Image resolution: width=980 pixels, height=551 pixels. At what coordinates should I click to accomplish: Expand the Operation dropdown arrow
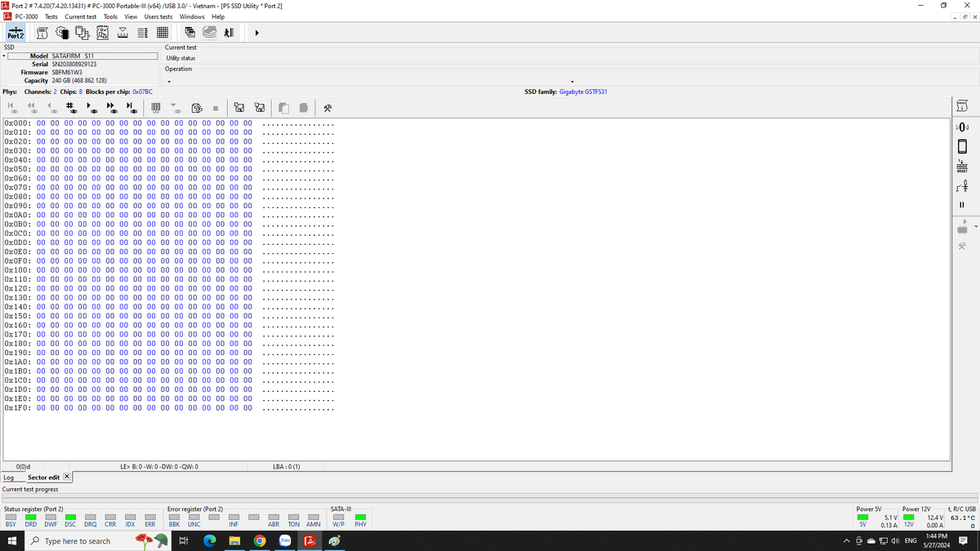click(169, 82)
